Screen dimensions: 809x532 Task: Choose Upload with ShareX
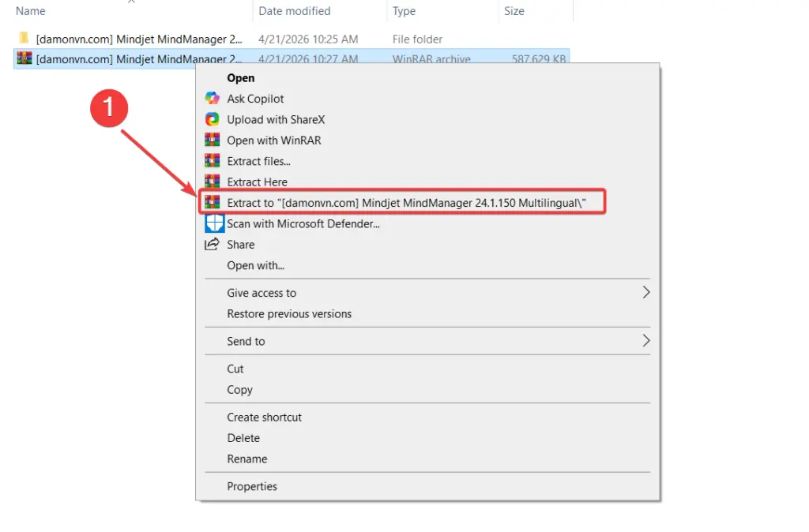276,120
